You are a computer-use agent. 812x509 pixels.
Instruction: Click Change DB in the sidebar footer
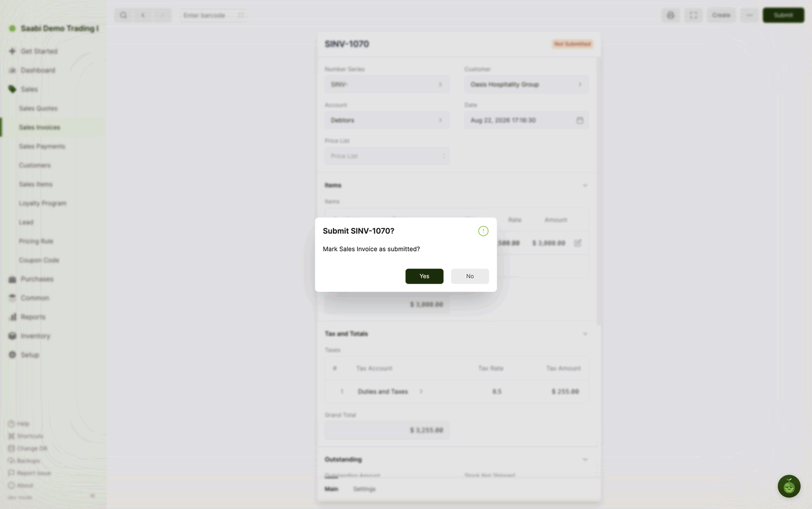click(x=27, y=448)
